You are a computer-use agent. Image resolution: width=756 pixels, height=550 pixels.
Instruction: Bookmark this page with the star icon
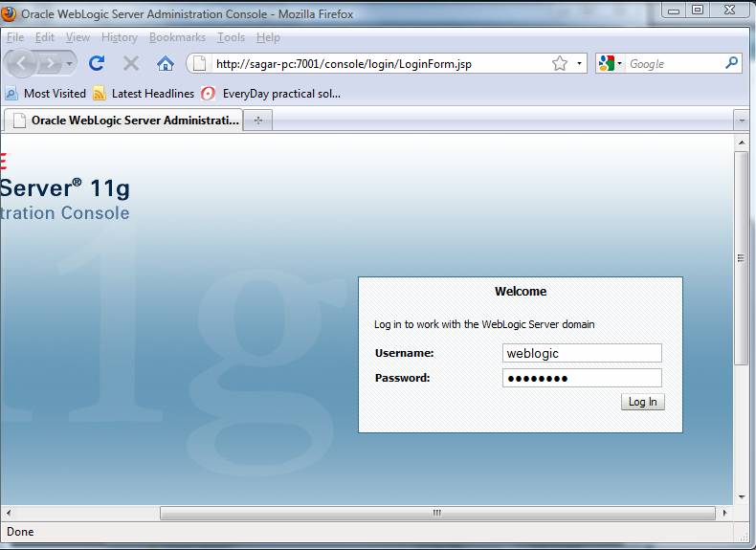tap(560, 63)
